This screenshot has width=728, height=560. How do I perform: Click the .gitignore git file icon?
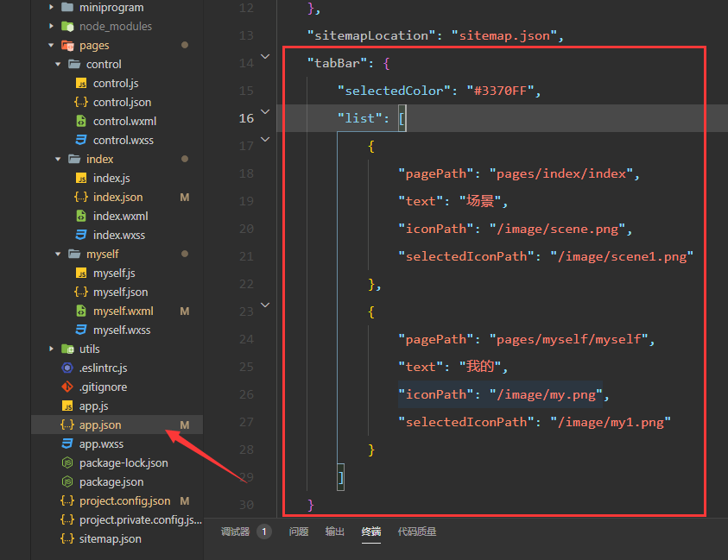(x=67, y=387)
